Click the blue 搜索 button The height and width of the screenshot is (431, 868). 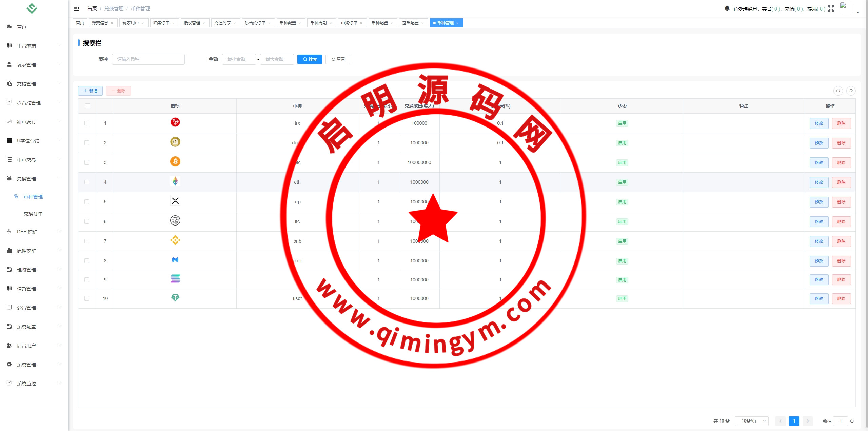point(310,59)
